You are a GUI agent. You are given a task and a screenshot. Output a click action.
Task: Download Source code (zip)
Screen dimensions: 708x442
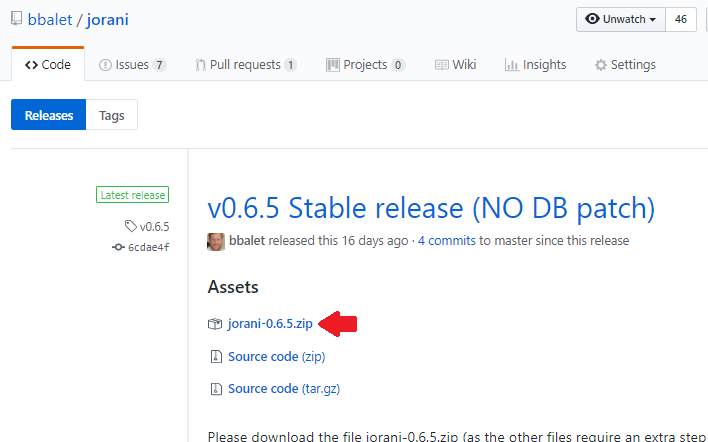276,357
